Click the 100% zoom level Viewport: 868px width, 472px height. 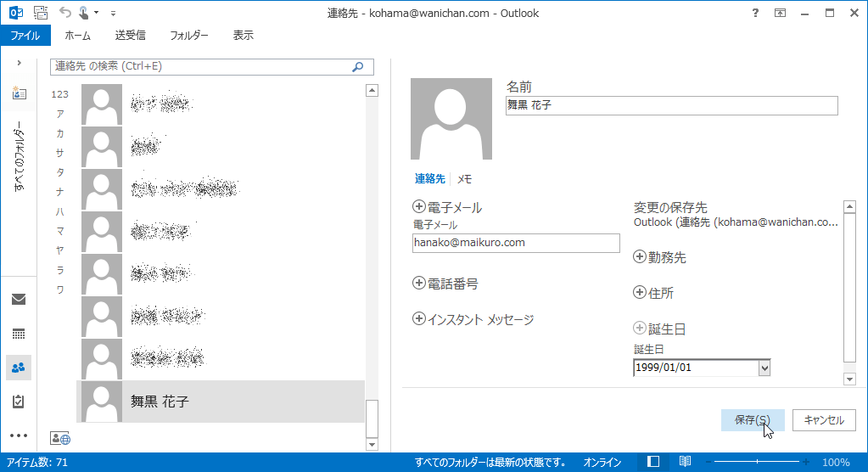click(x=836, y=462)
